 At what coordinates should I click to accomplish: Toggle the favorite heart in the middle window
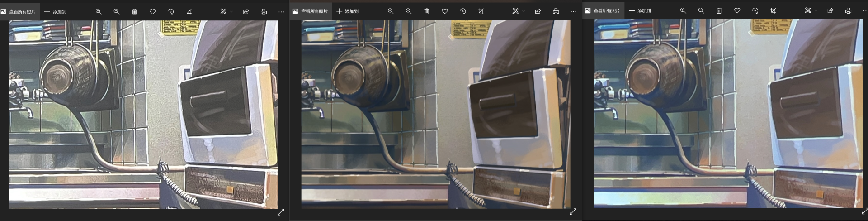coord(445,11)
